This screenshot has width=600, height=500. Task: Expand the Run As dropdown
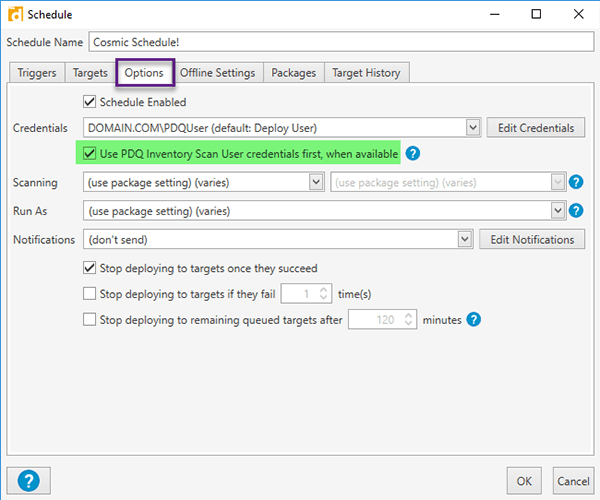(558, 211)
